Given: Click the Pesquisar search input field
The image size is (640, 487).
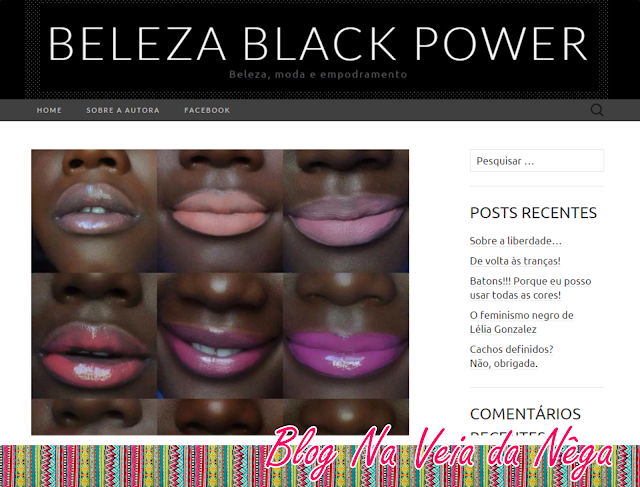Looking at the screenshot, I should [x=537, y=160].
